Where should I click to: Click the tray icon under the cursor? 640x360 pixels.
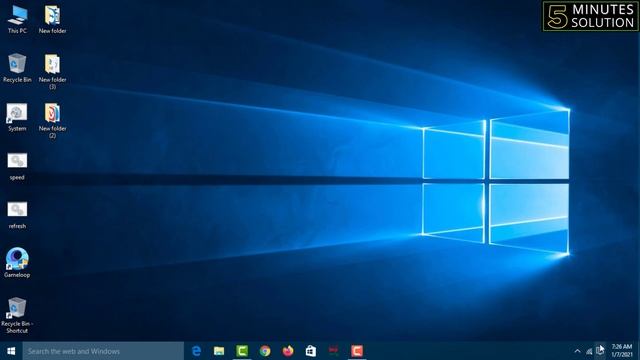coord(600,350)
